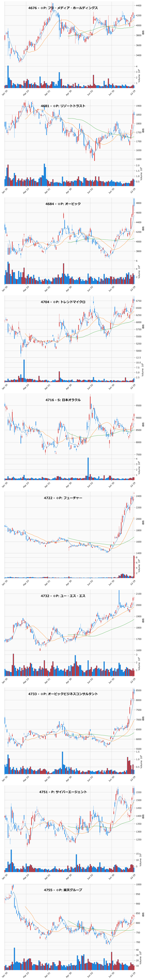Click the 4732 ユー・エス・エス chart title
Screen dimensions: 146x980
63,596
